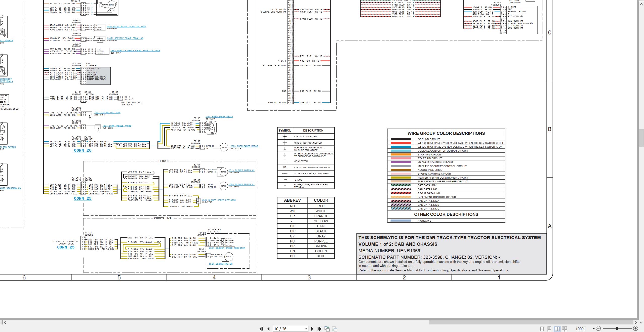Open the page number dropdown
Screen dimensions: 644x332
coord(306,329)
